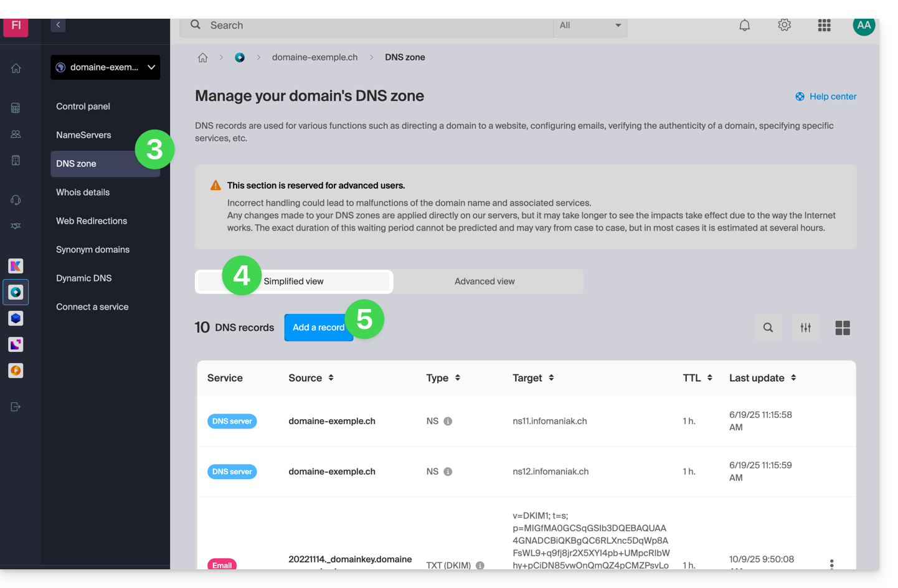Switch to Simplified view
Screen dimensions: 898x588
click(x=293, y=282)
